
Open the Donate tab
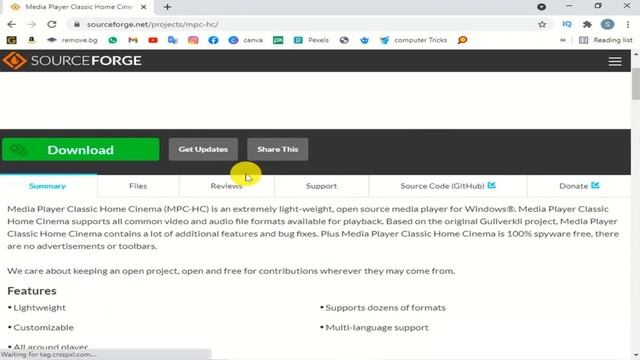click(x=579, y=186)
